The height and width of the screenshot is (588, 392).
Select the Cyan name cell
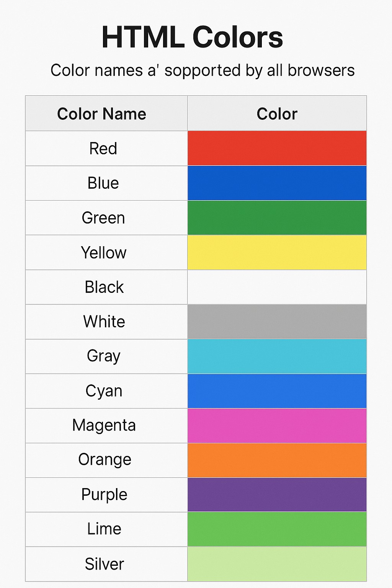pos(106,391)
